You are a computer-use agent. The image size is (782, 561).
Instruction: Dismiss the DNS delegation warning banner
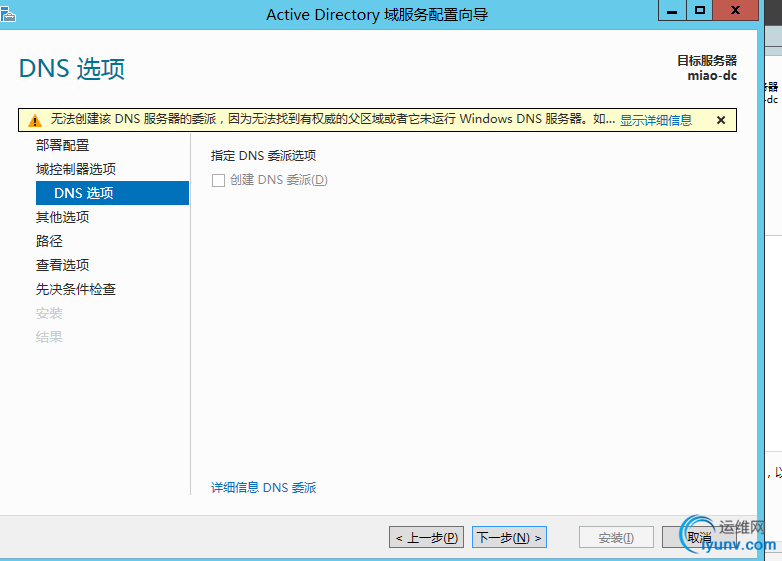pyautogui.click(x=721, y=120)
